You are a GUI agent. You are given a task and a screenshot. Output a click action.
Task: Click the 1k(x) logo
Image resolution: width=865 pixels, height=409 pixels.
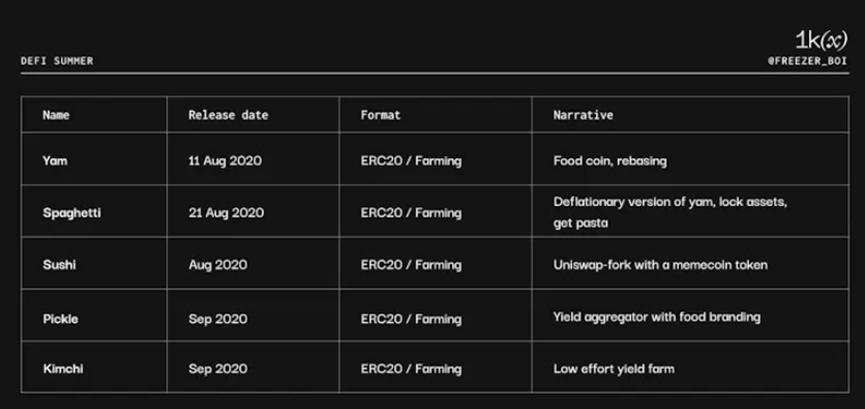pos(820,40)
